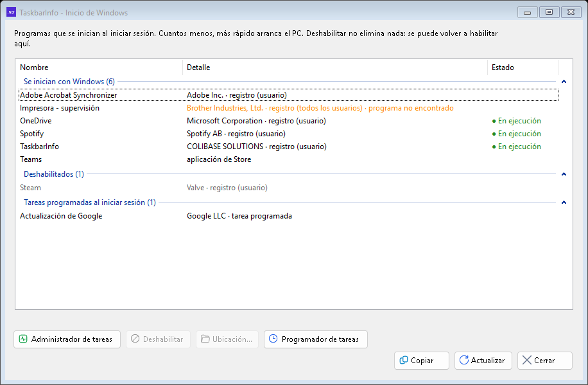Click the 'aplicación de Store' detail cell
This screenshot has width=588, height=385.
(219, 159)
